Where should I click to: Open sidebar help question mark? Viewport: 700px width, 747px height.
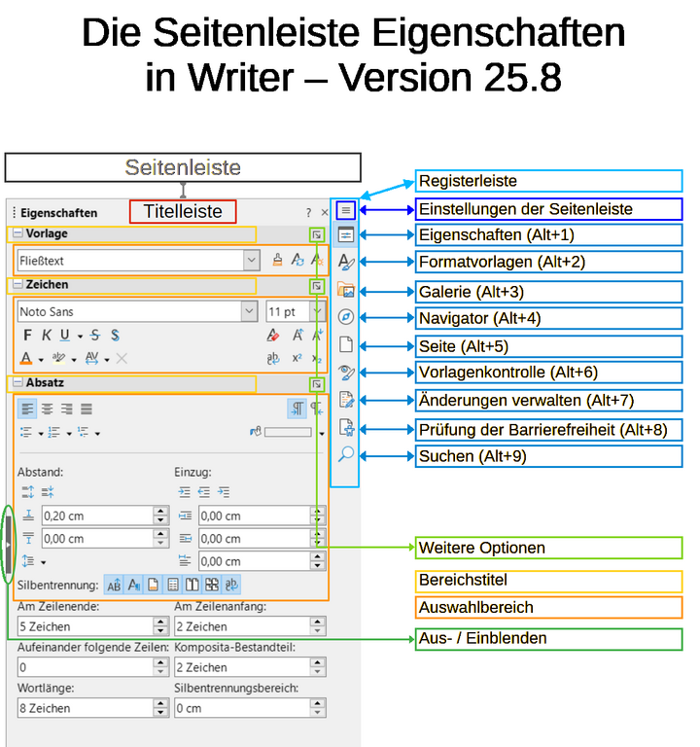point(308,212)
